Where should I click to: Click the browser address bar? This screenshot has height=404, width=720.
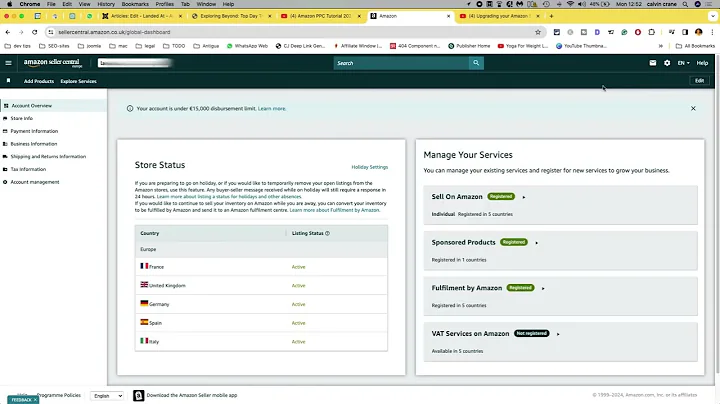coord(294,32)
